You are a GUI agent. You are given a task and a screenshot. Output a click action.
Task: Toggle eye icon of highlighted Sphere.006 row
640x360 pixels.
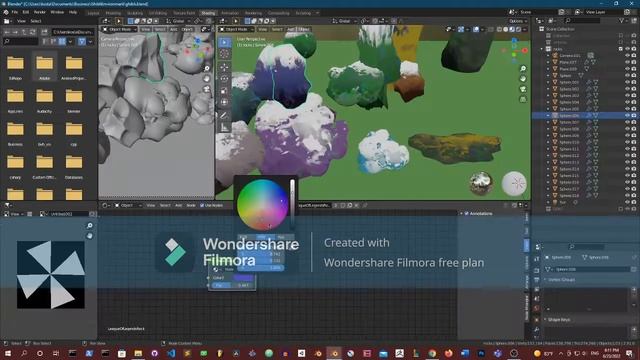click(x=627, y=116)
